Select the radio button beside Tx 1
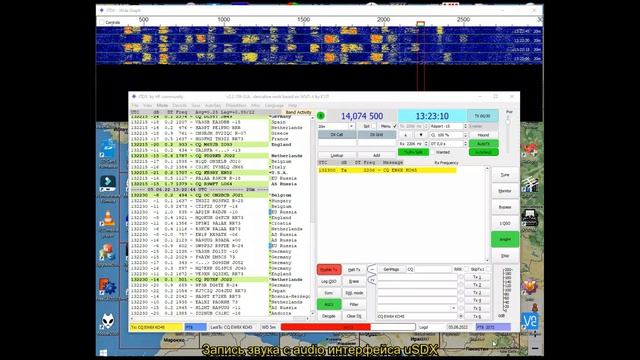 click(461, 277)
